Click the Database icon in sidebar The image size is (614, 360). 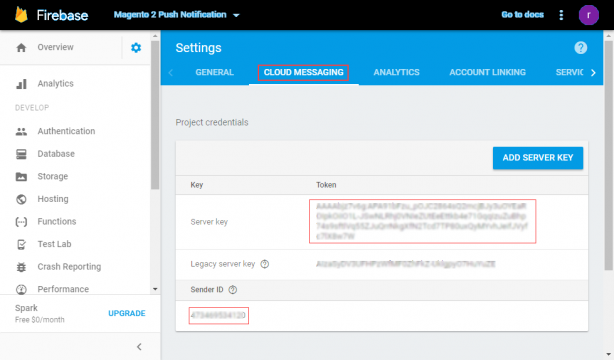coord(21,154)
